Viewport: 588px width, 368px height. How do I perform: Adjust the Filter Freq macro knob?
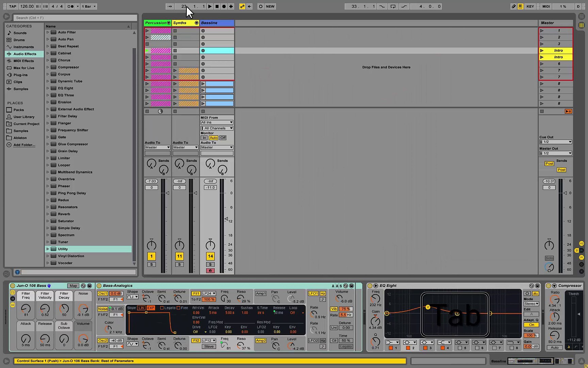click(26, 309)
